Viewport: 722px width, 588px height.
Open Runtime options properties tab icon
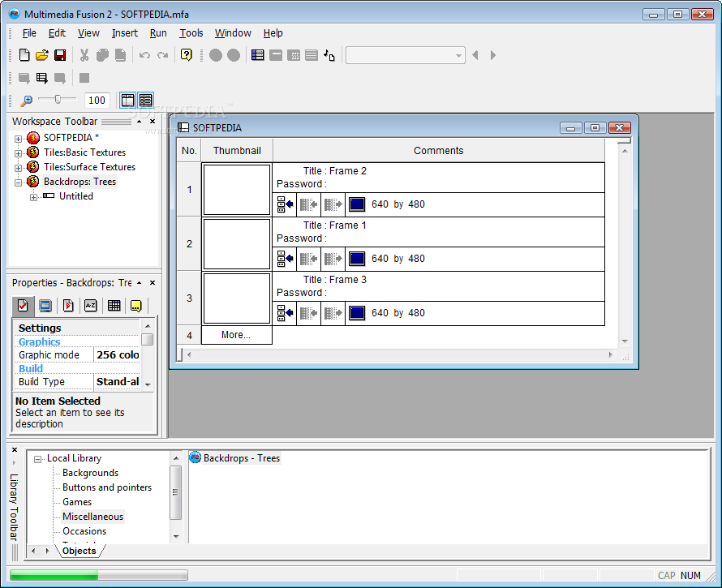pyautogui.click(x=68, y=305)
